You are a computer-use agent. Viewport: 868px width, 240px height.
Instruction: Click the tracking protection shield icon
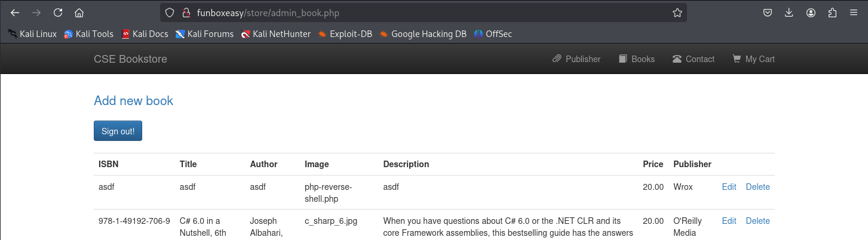tap(170, 13)
